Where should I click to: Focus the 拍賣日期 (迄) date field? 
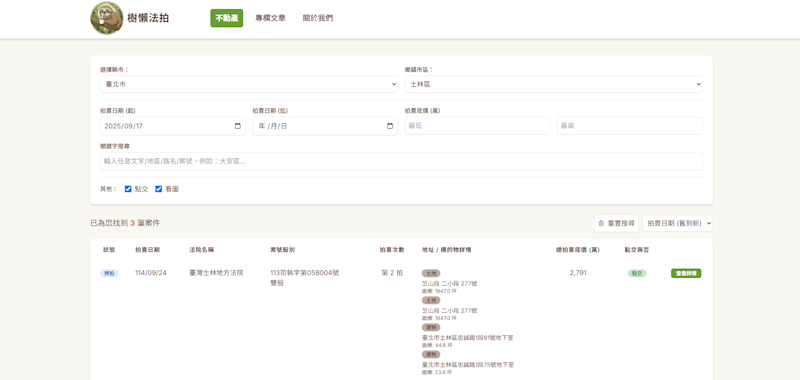pyautogui.click(x=325, y=126)
